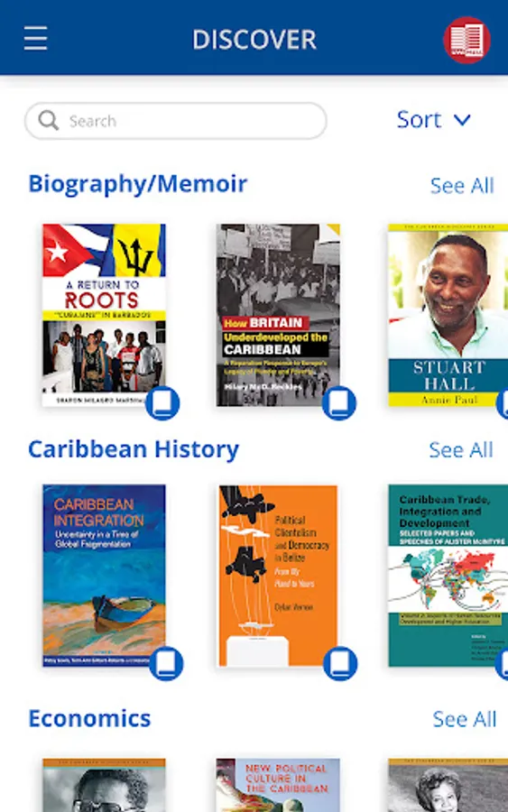See all Economics books

click(464, 719)
